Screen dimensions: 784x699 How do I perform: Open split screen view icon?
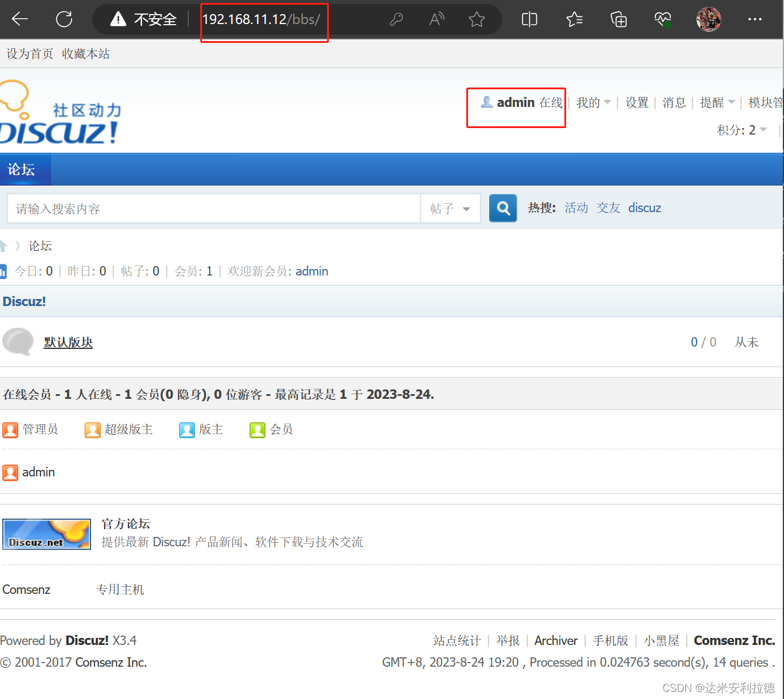click(x=529, y=19)
